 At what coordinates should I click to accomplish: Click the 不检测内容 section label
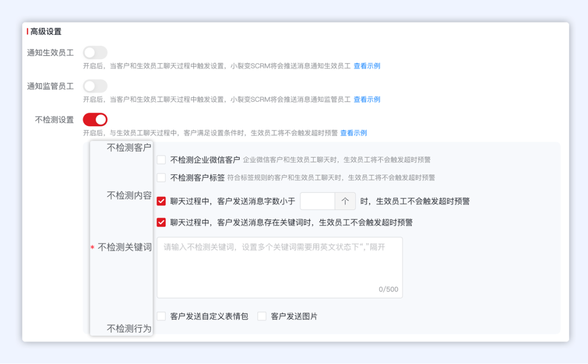pyautogui.click(x=129, y=196)
